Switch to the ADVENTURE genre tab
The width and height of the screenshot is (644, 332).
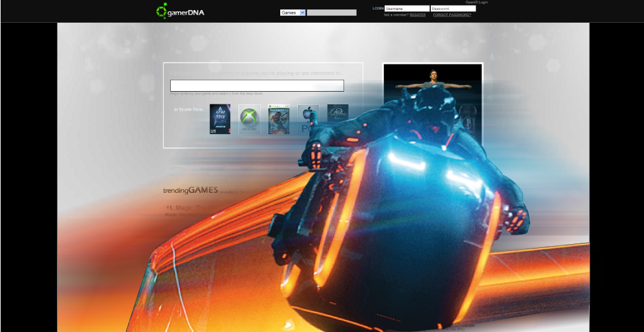[212, 169]
